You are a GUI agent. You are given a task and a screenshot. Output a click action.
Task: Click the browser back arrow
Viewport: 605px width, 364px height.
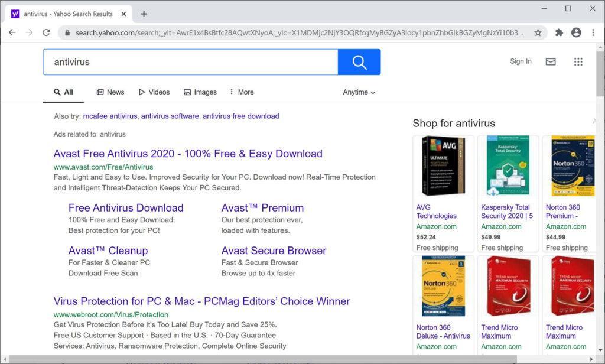click(12, 32)
